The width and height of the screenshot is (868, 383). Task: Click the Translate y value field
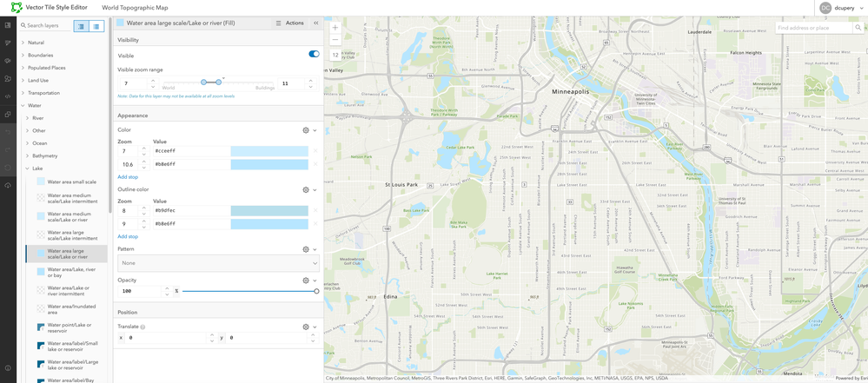click(x=268, y=338)
